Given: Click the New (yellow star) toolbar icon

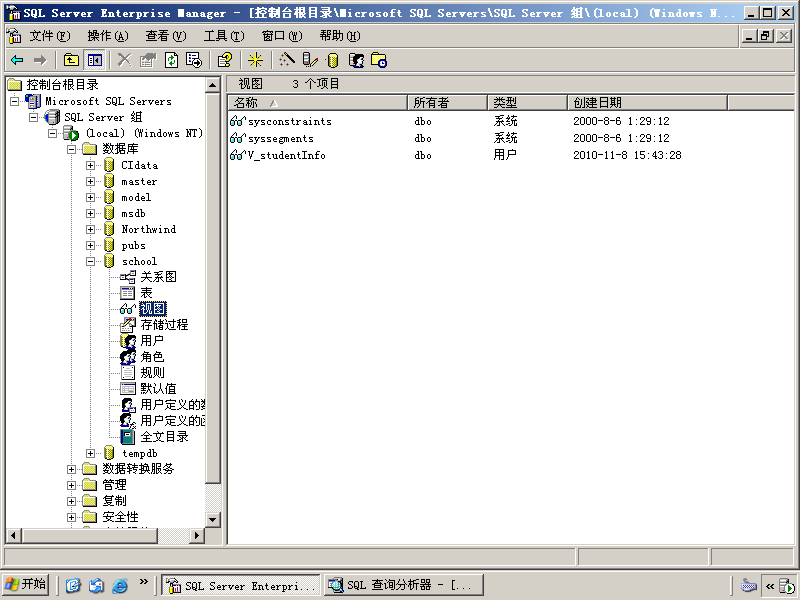Looking at the screenshot, I should (255, 60).
